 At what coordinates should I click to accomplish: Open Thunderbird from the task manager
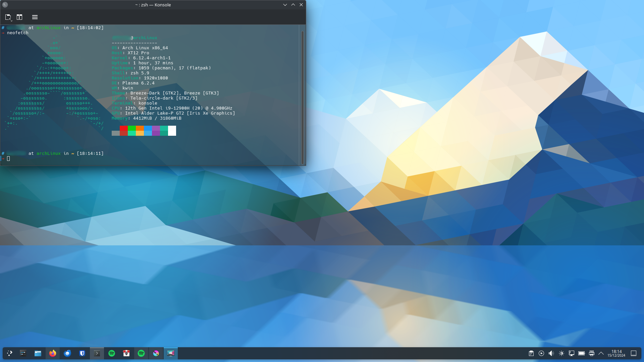67,353
